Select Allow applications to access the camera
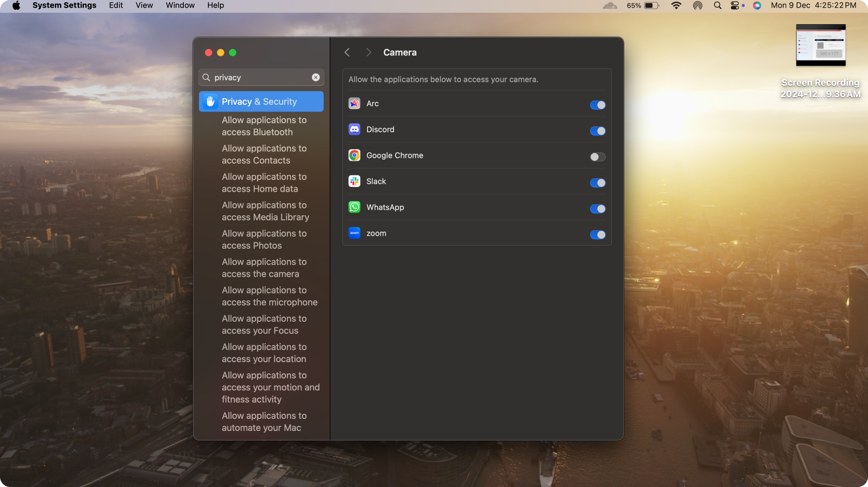The width and height of the screenshot is (868, 487). point(264,268)
